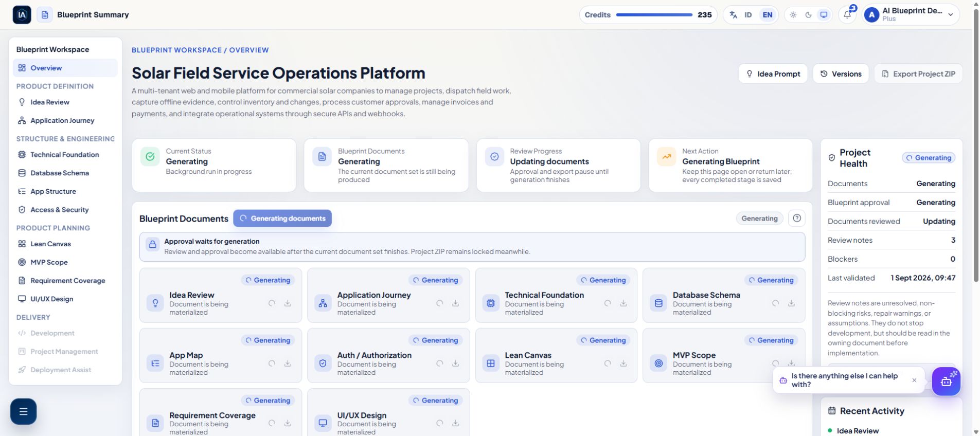The image size is (980, 436).
Task: Click the Blueprint Summary document icon
Action: (x=45, y=15)
